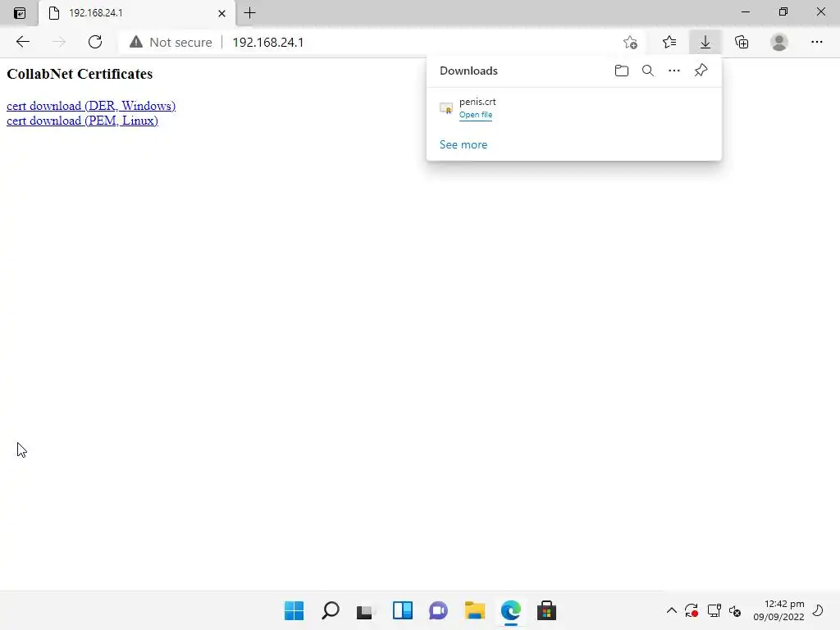Add this page to favorites star
Screen dimensions: 840x630
pyautogui.click(x=631, y=43)
